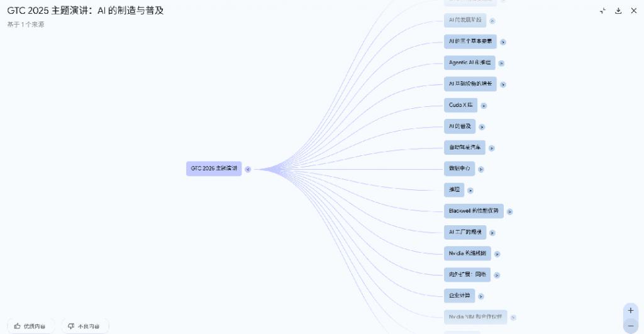Zoom out using the minus button
This screenshot has height=334, width=644.
click(x=631, y=326)
